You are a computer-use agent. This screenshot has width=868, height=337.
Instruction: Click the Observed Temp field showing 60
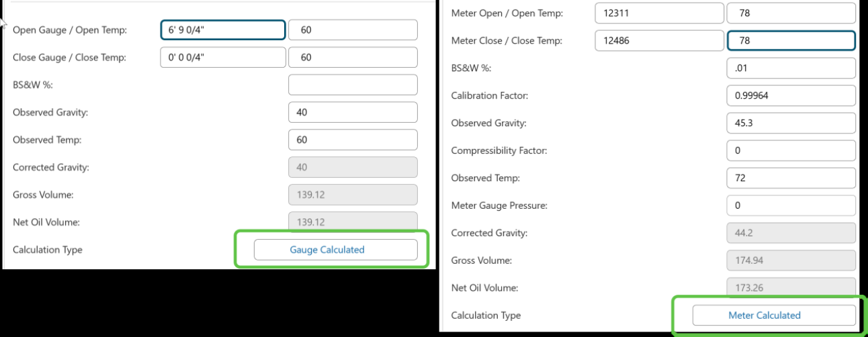pos(353,140)
